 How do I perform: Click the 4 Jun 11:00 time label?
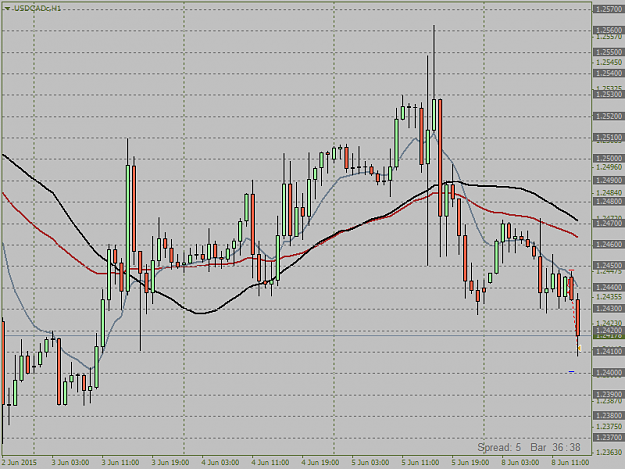click(270, 462)
